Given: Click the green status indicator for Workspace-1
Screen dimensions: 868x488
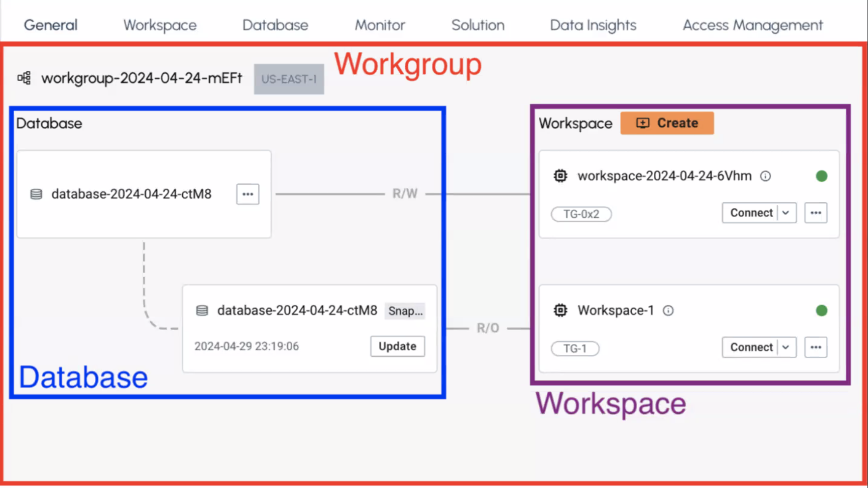Looking at the screenshot, I should click(x=821, y=310).
